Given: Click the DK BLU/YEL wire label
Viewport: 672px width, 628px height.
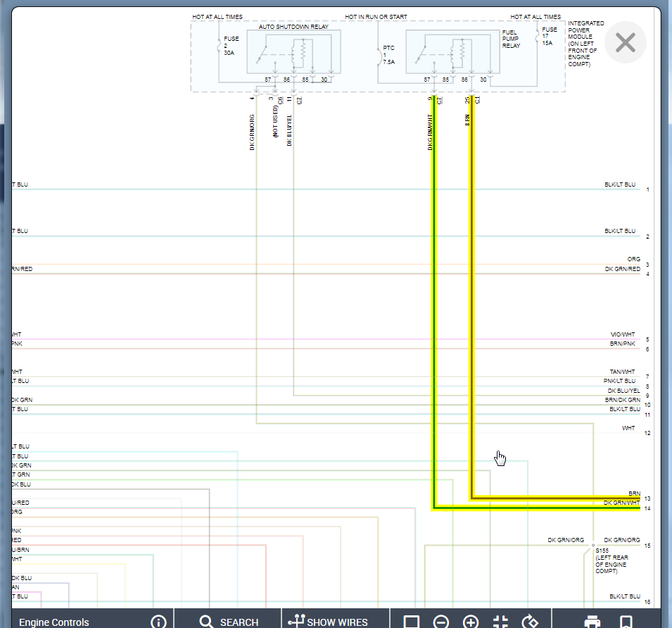Looking at the screenshot, I should 623,391.
